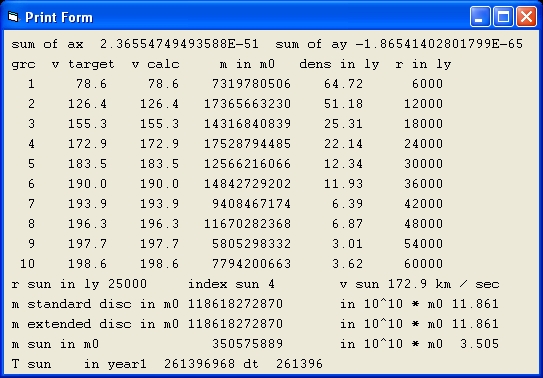Select v target value 190.0
543x378 pixels.
[x=87, y=184]
